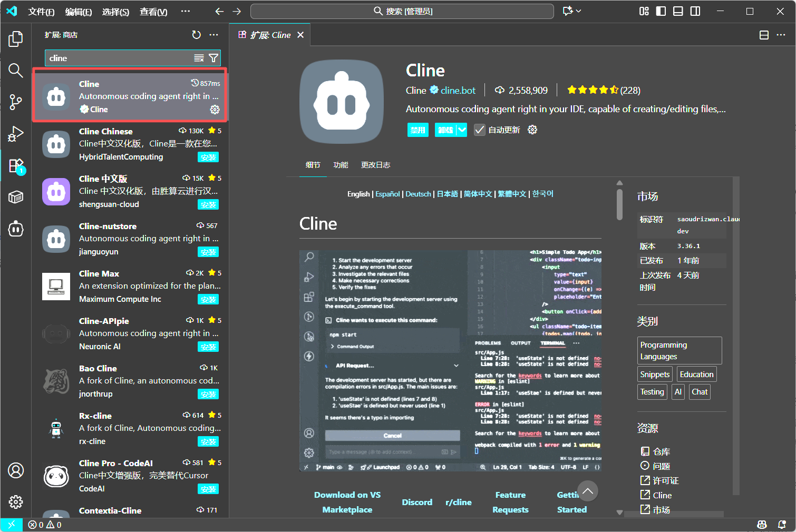
Task: Open Source Control view
Action: pyautogui.click(x=16, y=102)
